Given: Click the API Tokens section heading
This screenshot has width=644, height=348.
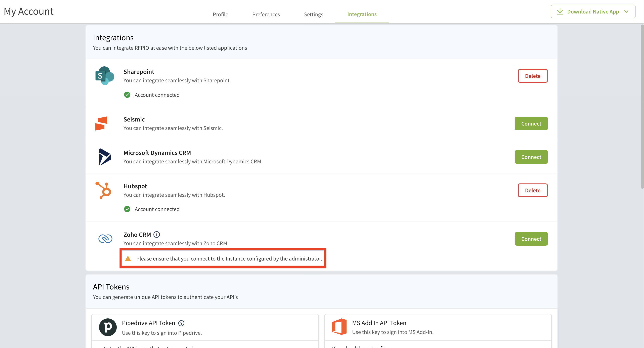Looking at the screenshot, I should (x=111, y=287).
